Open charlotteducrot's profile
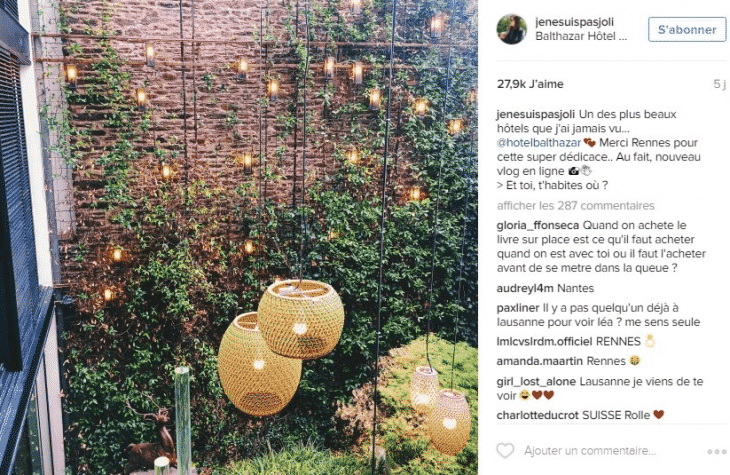Viewport: 730px width, 475px height. (537, 415)
